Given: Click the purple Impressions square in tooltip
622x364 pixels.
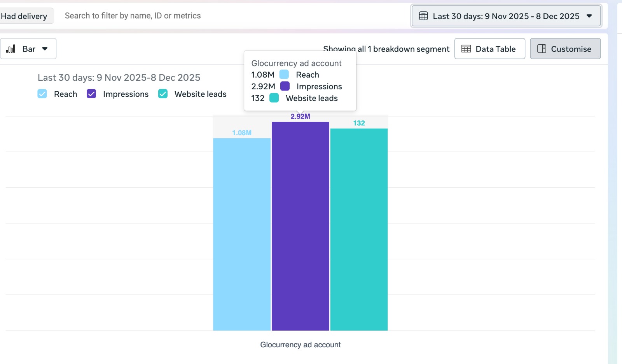Looking at the screenshot, I should click(285, 86).
